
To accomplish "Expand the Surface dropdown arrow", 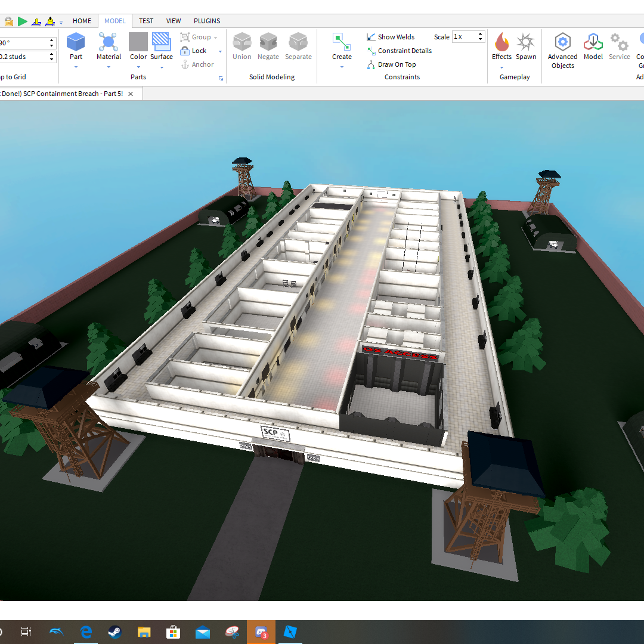I will coord(162,67).
